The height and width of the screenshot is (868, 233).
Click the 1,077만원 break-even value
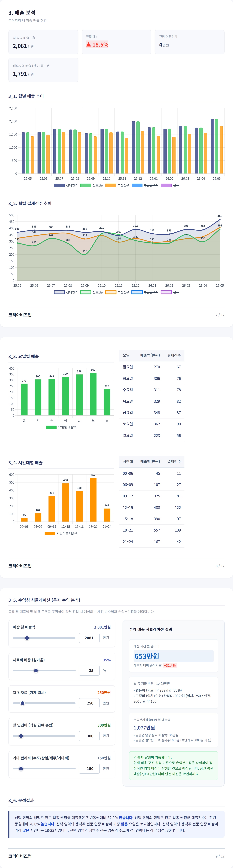click(144, 727)
